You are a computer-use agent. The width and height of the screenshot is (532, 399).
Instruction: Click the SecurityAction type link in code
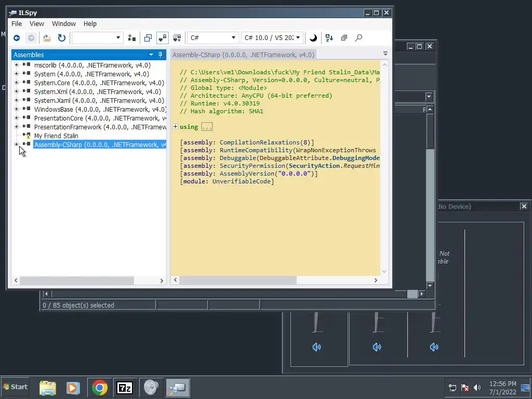314,166
